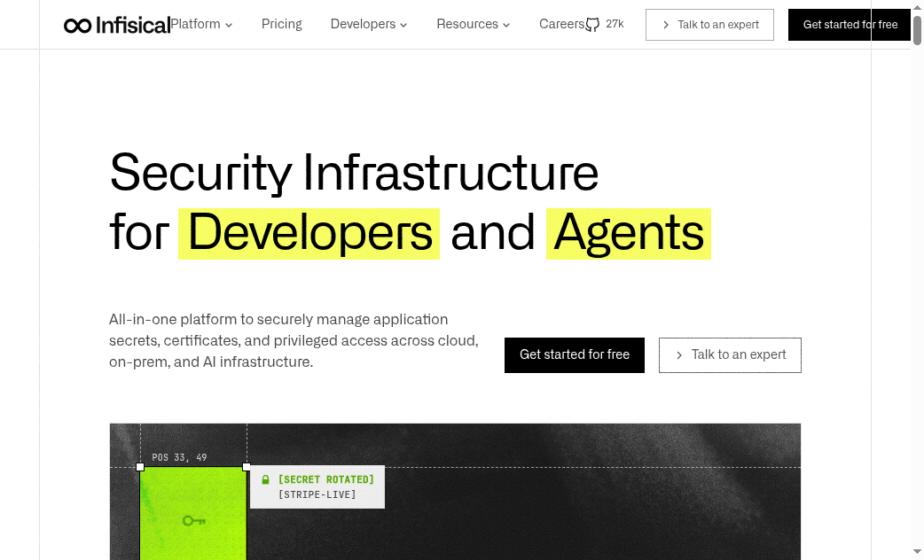This screenshot has height=560, width=924.
Task: Click arrow icon in header Talk to an expert
Action: point(666,25)
